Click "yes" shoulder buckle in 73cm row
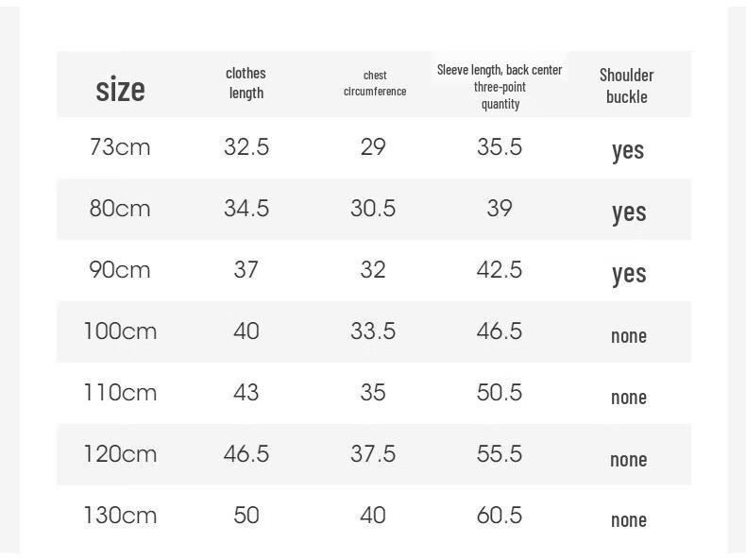 coord(628,150)
